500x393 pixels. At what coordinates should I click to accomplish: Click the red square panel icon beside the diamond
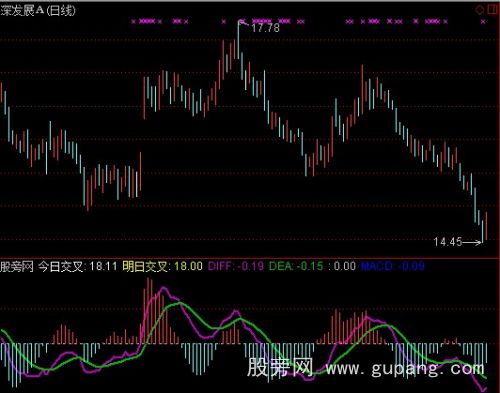pyautogui.click(x=492, y=10)
